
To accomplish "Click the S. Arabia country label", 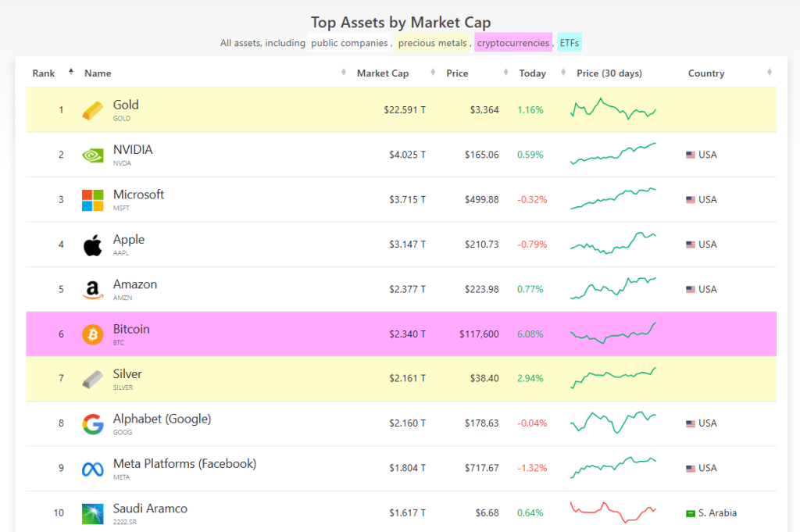I will coord(717,513).
